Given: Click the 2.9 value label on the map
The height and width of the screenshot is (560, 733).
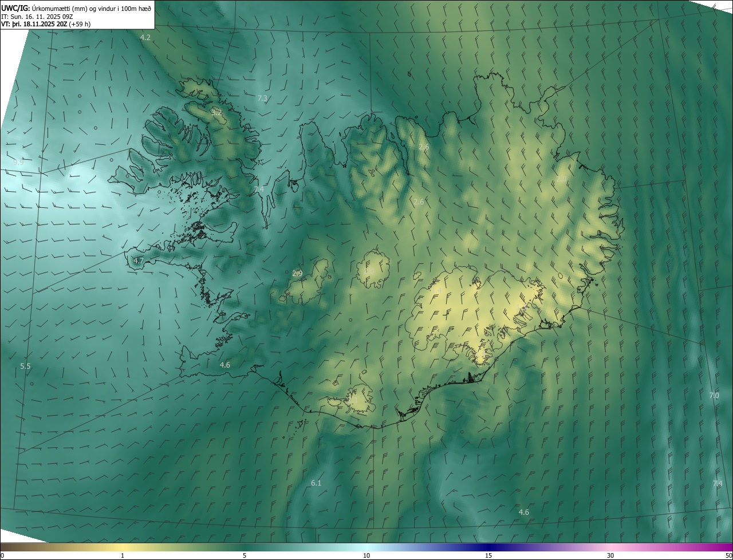Looking at the screenshot, I should click(x=297, y=274).
